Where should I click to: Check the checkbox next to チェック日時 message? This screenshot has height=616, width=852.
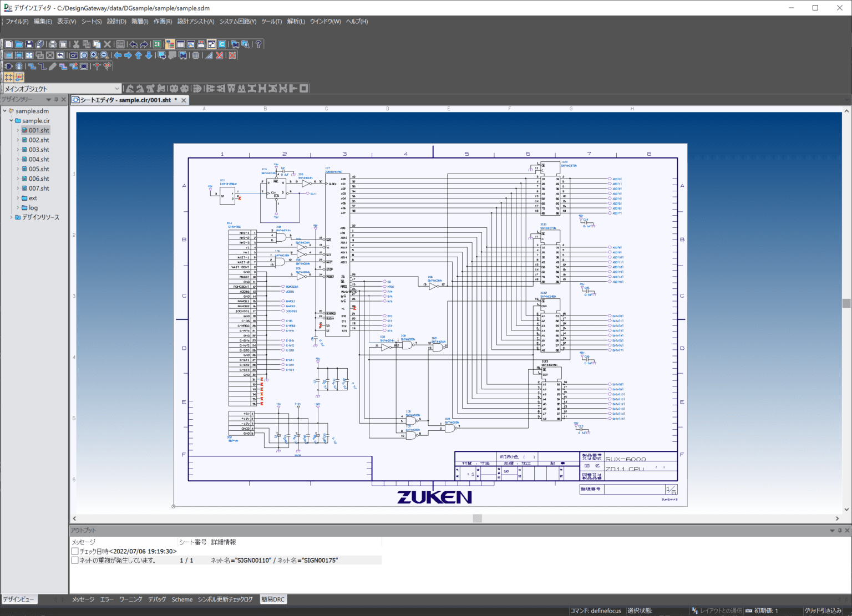click(x=75, y=551)
